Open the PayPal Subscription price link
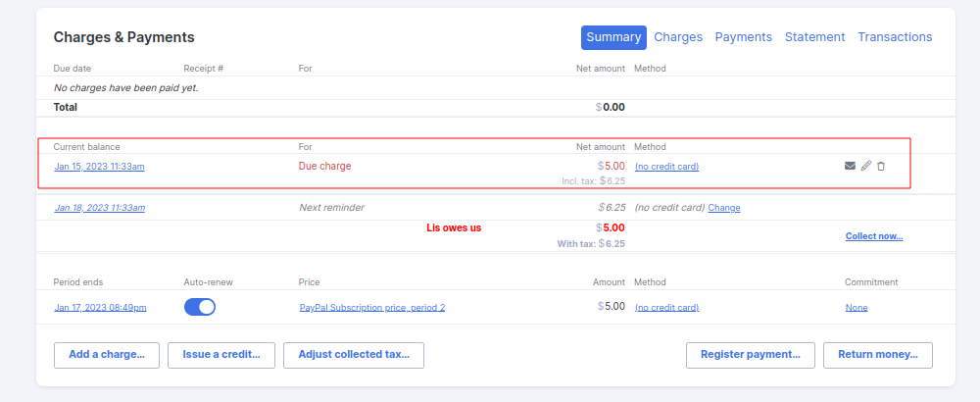980x402 pixels. (x=372, y=308)
